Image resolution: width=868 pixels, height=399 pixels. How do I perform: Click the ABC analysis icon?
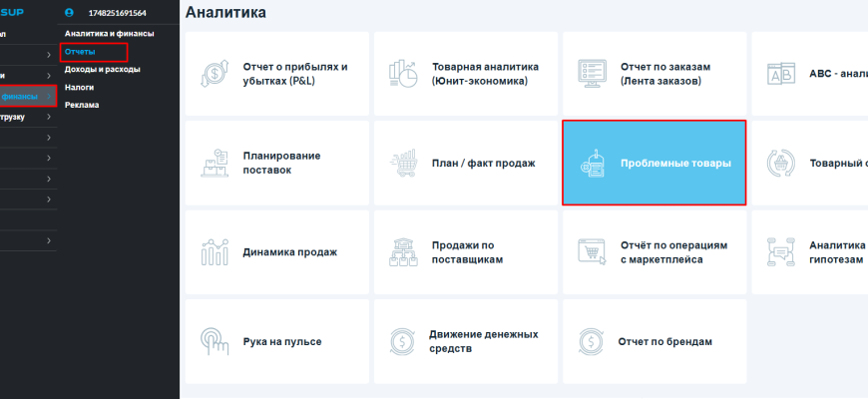(x=780, y=74)
